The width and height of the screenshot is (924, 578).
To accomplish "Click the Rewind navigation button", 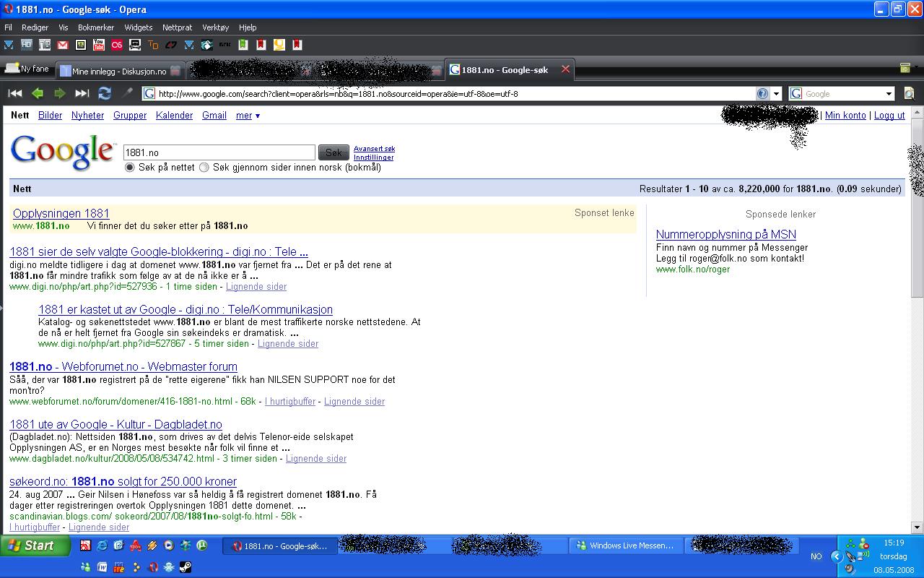I will (x=15, y=93).
